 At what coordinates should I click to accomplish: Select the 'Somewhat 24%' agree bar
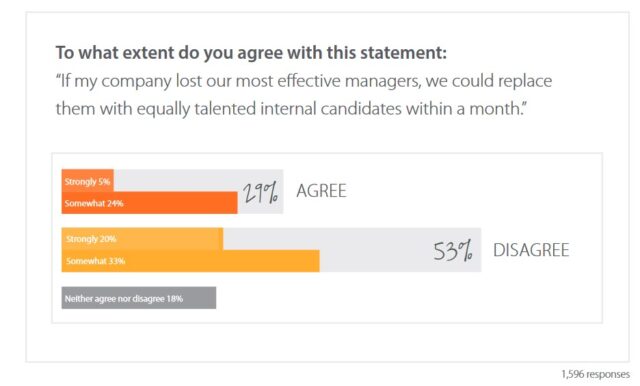pos(149,203)
